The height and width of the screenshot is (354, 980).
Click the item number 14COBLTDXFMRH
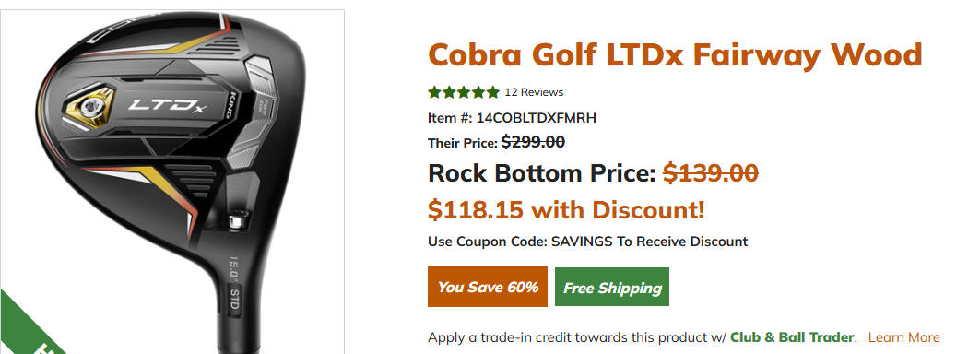537,118
